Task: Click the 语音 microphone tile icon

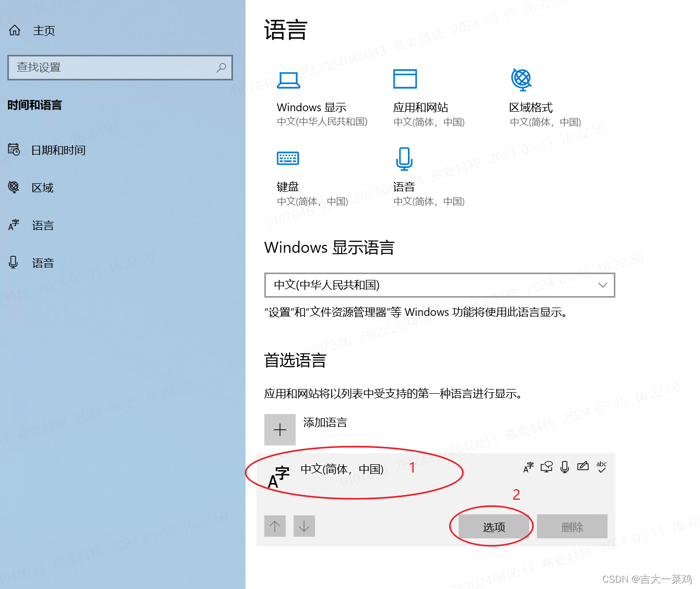Action: coord(404,159)
